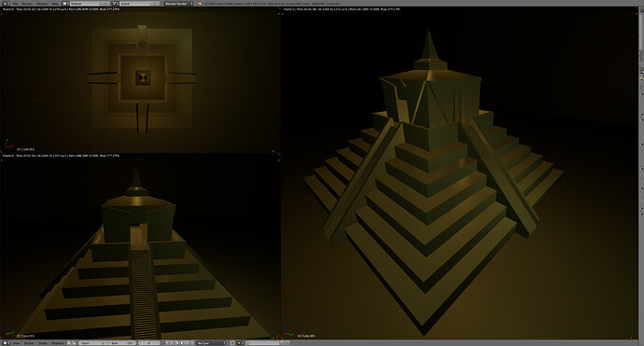The height and width of the screenshot is (346, 644).
Task: Open the timeline Frame menu
Action: coord(42,342)
